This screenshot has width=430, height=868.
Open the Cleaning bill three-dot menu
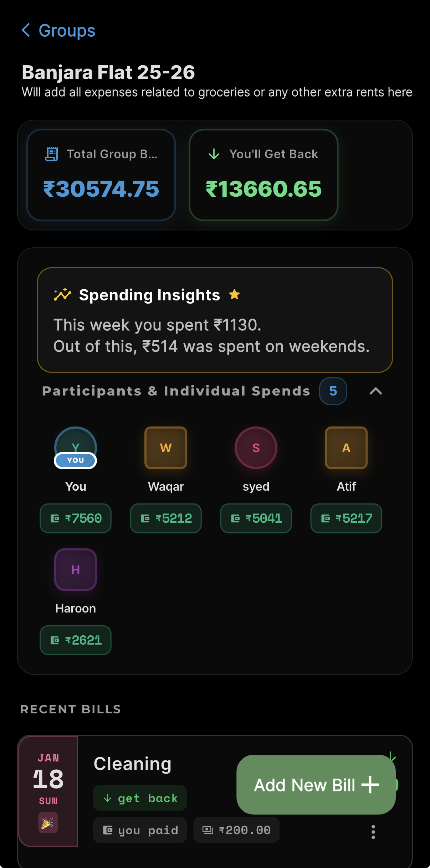373,832
